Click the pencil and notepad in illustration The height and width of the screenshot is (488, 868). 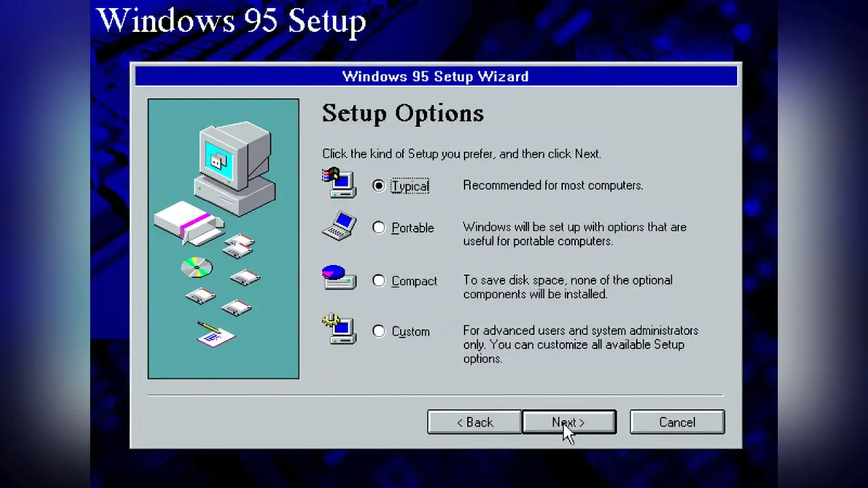(x=216, y=333)
